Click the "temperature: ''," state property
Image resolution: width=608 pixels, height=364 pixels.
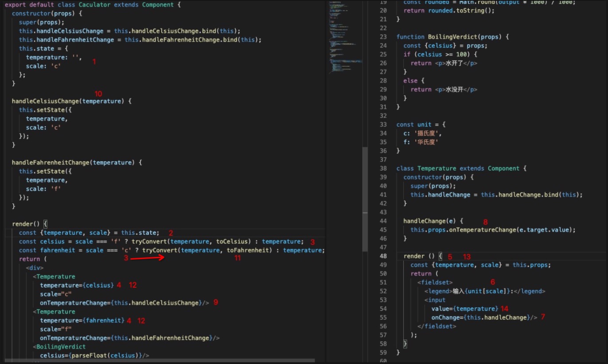coord(54,57)
